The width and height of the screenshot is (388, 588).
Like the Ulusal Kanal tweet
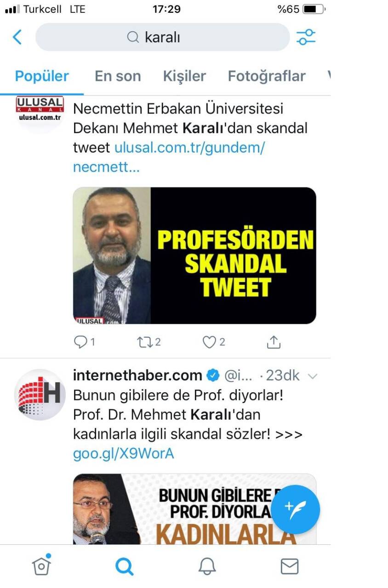[214, 342]
